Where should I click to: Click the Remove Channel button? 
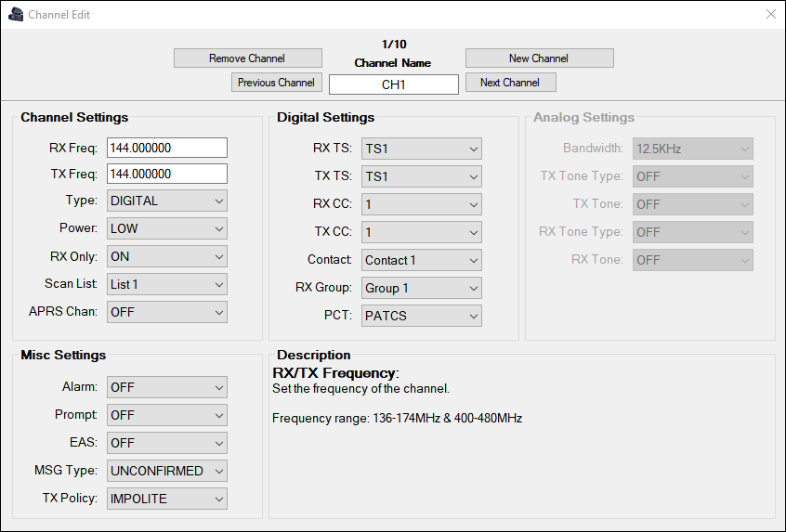(247, 58)
